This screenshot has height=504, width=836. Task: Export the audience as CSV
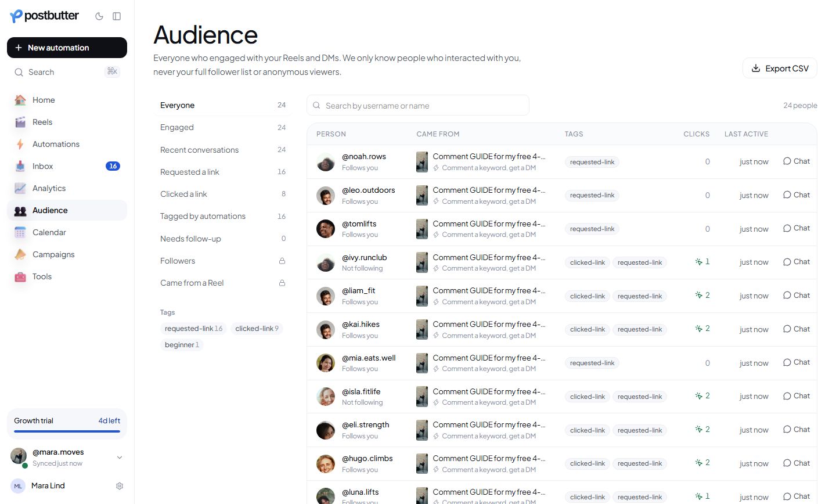point(780,68)
